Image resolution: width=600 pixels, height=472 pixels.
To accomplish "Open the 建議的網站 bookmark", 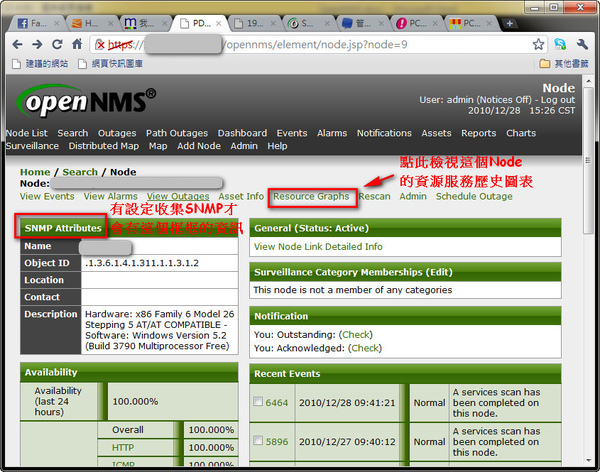I will coord(40,64).
